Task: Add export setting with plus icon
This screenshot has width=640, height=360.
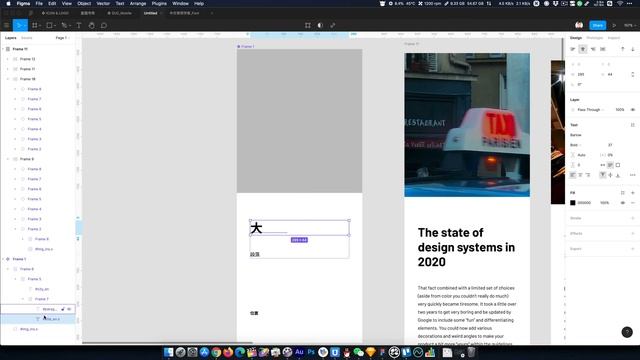Action: [x=633, y=249]
